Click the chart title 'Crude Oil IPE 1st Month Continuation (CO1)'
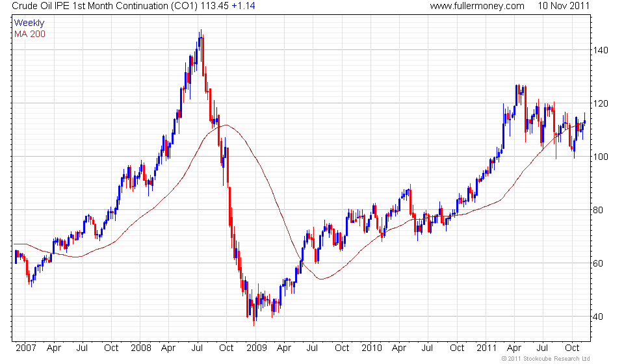Image resolution: width=624 pixels, height=364 pixels. (x=104, y=6)
